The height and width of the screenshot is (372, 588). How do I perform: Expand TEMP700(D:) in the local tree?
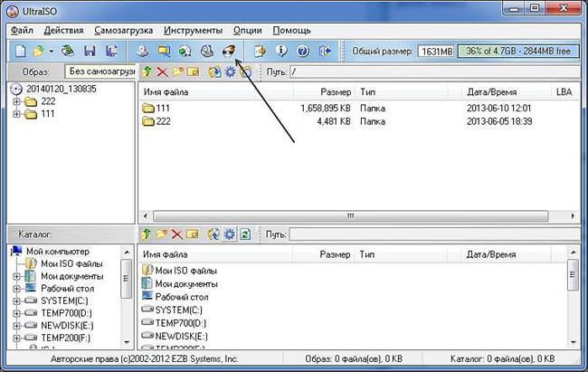(16, 313)
